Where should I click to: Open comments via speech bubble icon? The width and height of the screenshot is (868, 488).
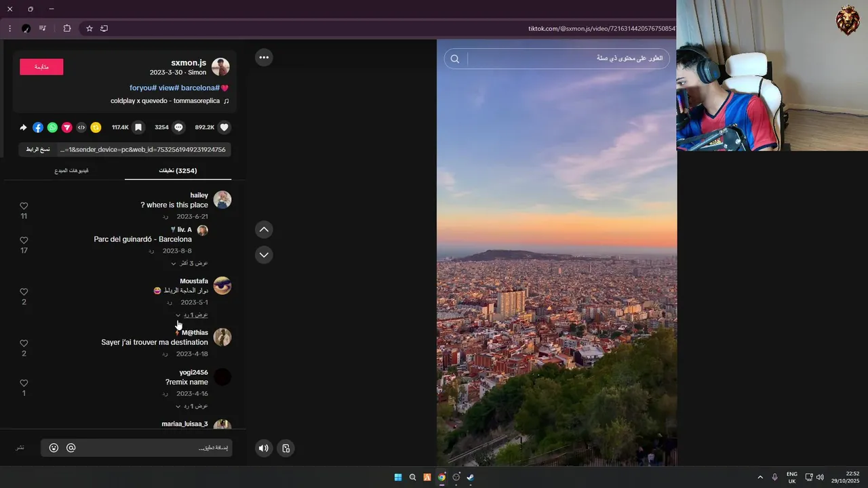179,127
